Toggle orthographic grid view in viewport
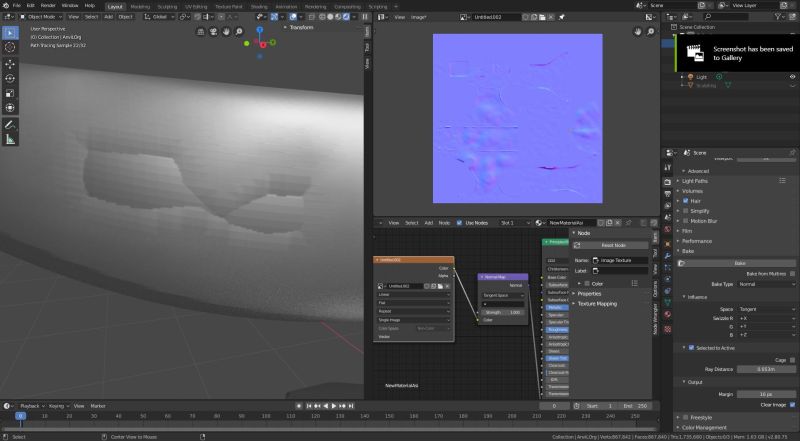 coord(201,32)
